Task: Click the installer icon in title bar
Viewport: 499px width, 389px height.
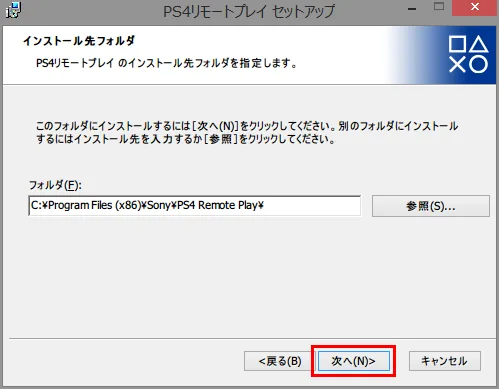Action: (14, 10)
